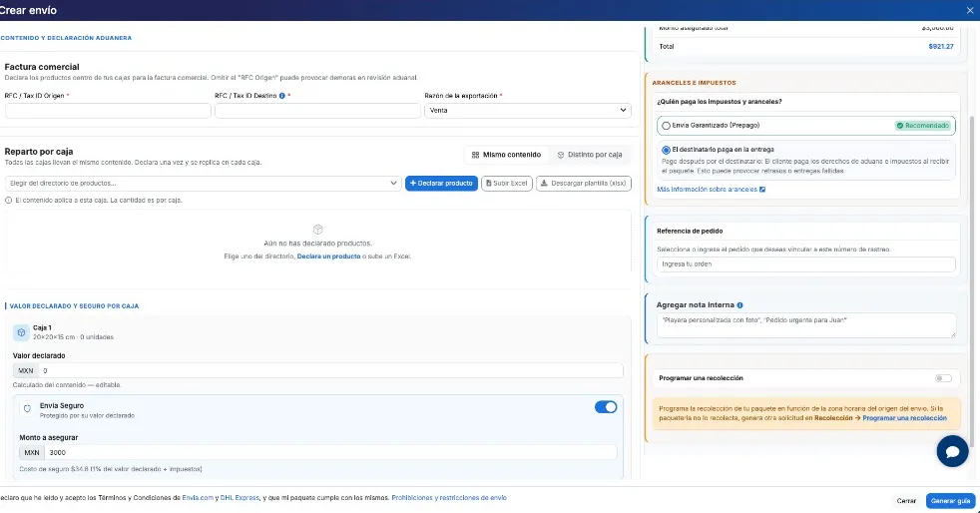The image size is (980, 513).
Task: Open the Razón de la exportación dropdown
Action: [528, 111]
